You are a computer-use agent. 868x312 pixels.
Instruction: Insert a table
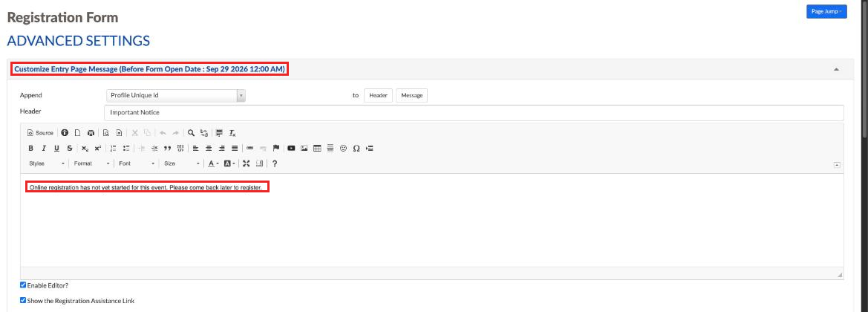point(317,149)
